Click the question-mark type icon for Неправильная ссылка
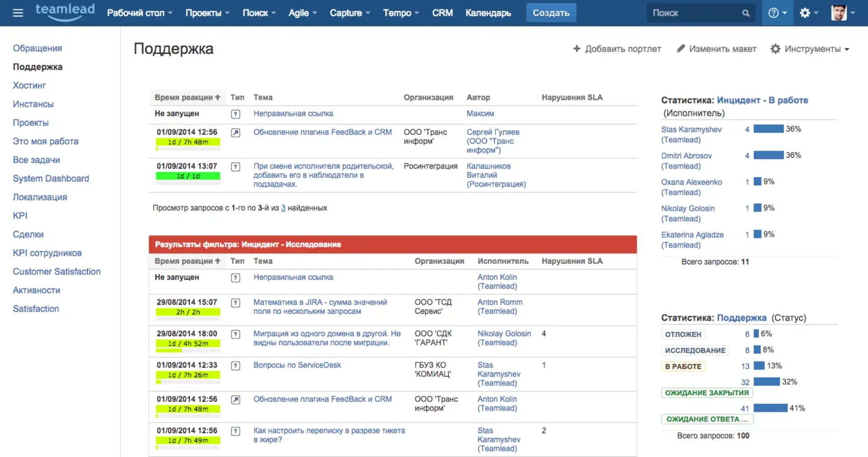The width and height of the screenshot is (868, 457). [236, 114]
